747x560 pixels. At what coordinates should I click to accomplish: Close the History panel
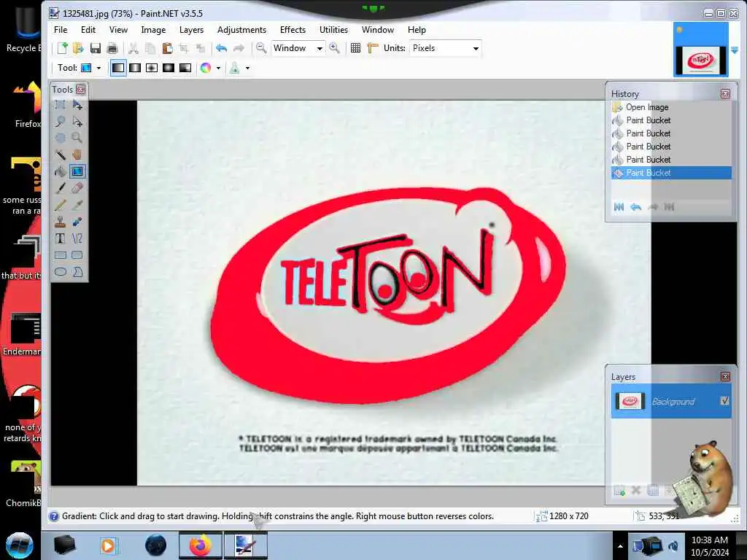coord(725,94)
